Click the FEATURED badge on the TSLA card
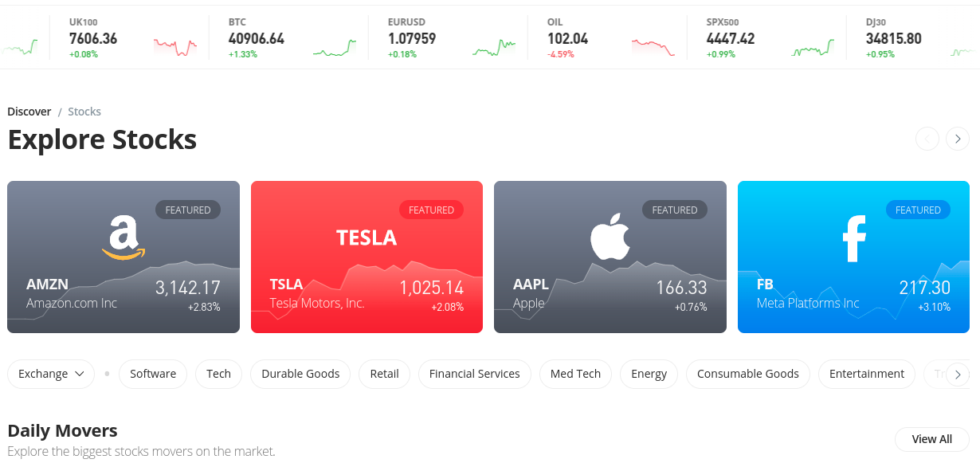This screenshot has height=467, width=980. point(431,210)
